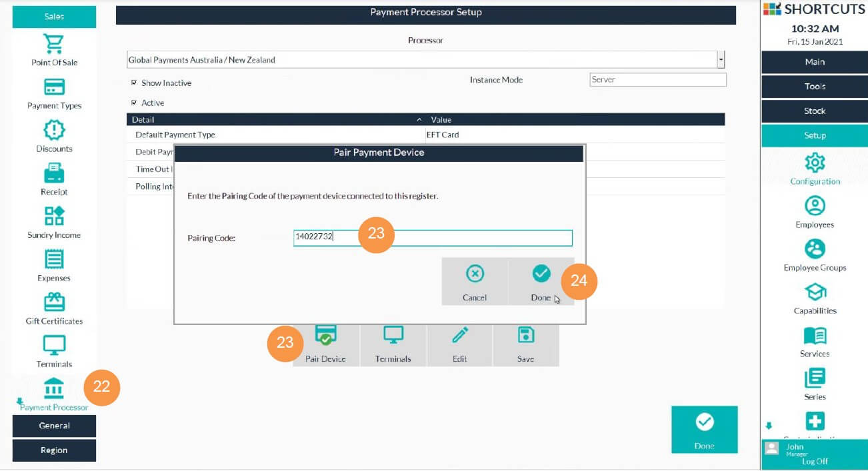Cancel the Pair Payment Device dialog
The width and height of the screenshot is (868, 471).
tap(475, 282)
